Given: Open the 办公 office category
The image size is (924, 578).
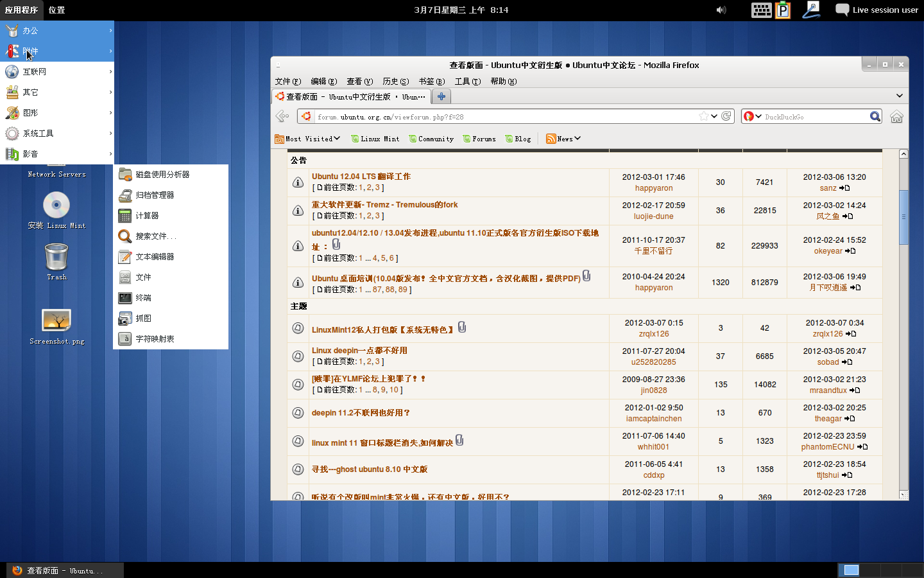Looking at the screenshot, I should click(x=57, y=31).
